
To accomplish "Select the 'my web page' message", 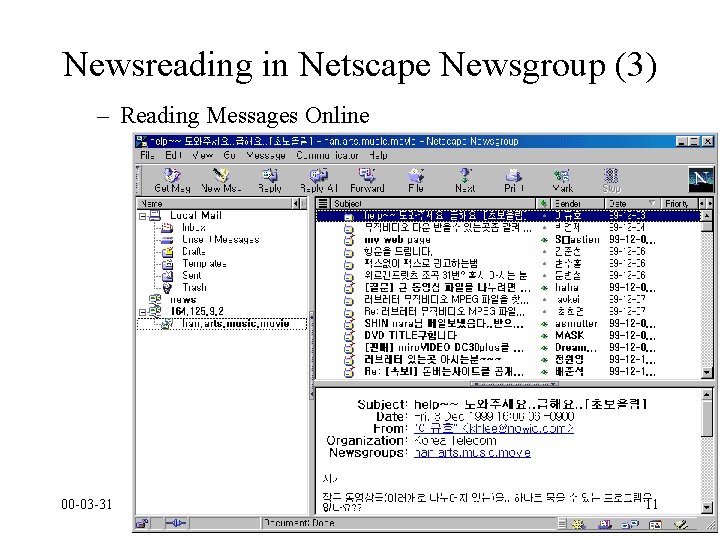I will (397, 240).
